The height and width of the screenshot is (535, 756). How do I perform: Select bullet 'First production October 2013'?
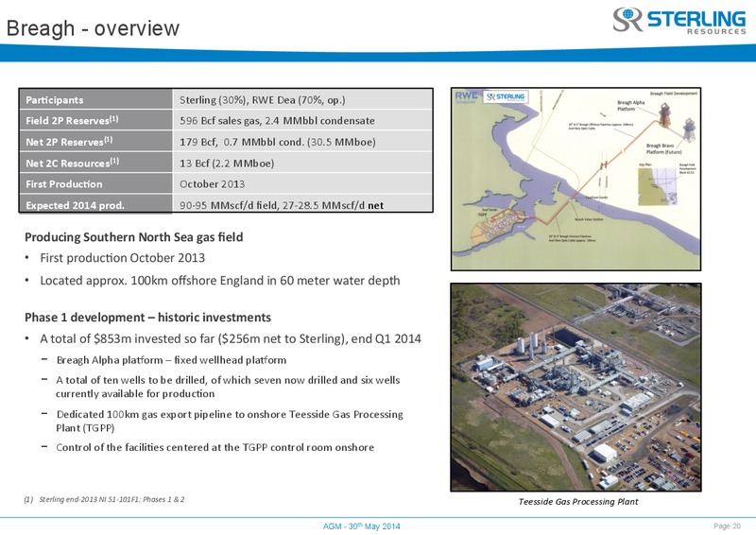coord(123,258)
